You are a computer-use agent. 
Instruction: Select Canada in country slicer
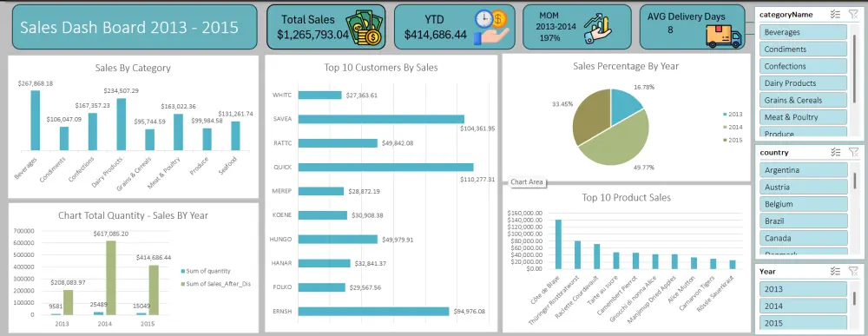(x=803, y=238)
